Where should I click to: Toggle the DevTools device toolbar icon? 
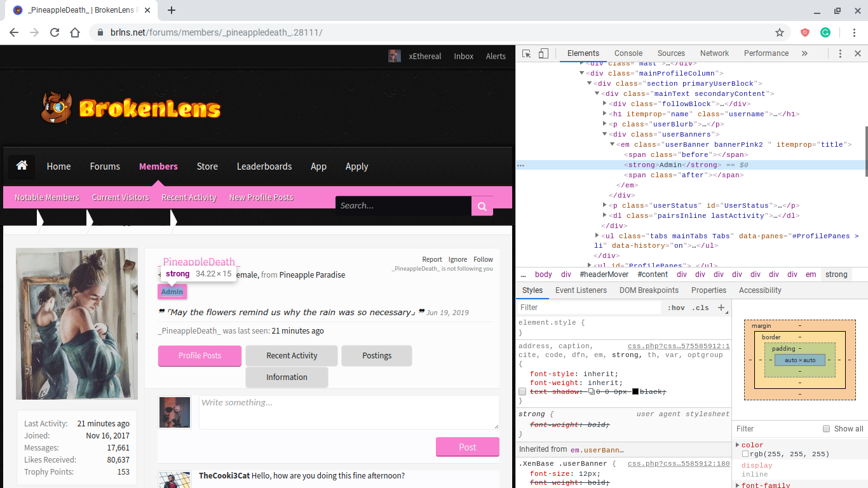pos(543,53)
